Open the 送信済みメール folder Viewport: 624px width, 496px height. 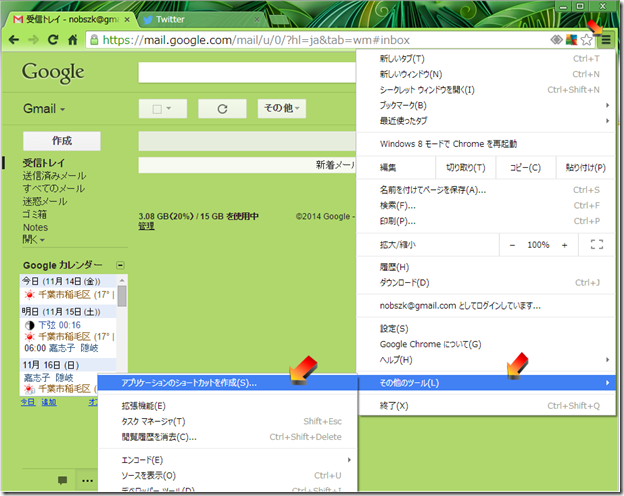tap(54, 176)
